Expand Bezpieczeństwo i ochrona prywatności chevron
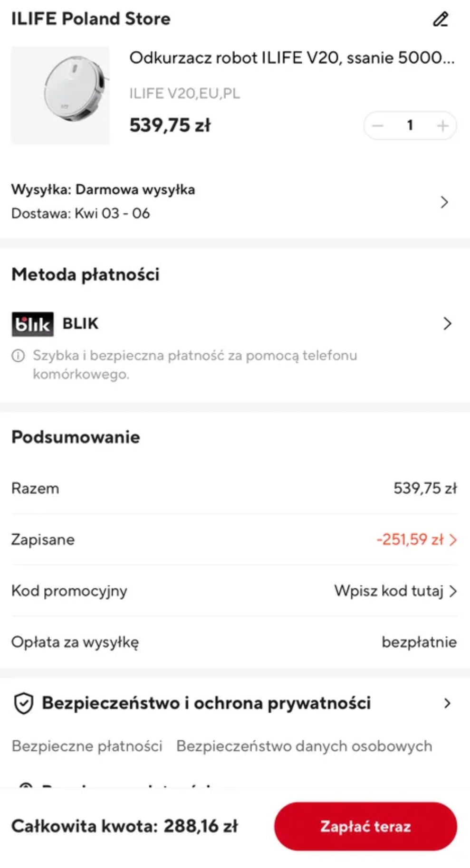 [447, 703]
